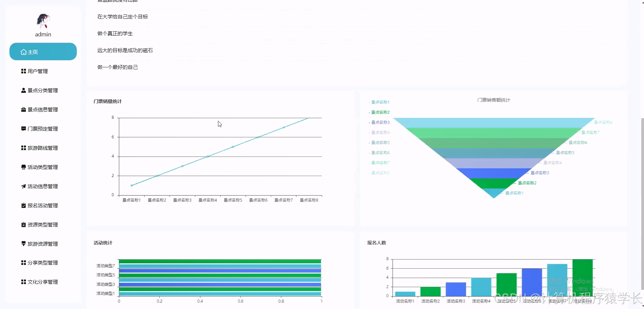
Task: Click the text line 在大学给自己定个目标
Action: 123,16
